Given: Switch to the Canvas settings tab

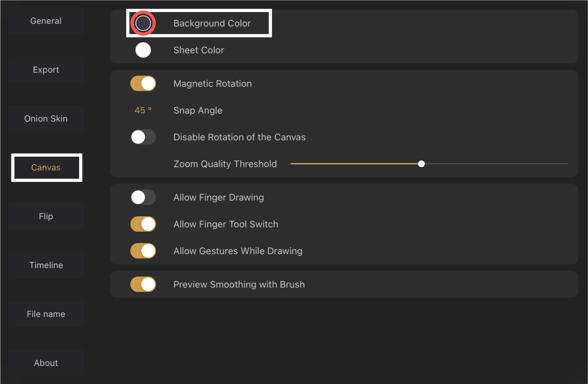Looking at the screenshot, I should click(x=46, y=167).
